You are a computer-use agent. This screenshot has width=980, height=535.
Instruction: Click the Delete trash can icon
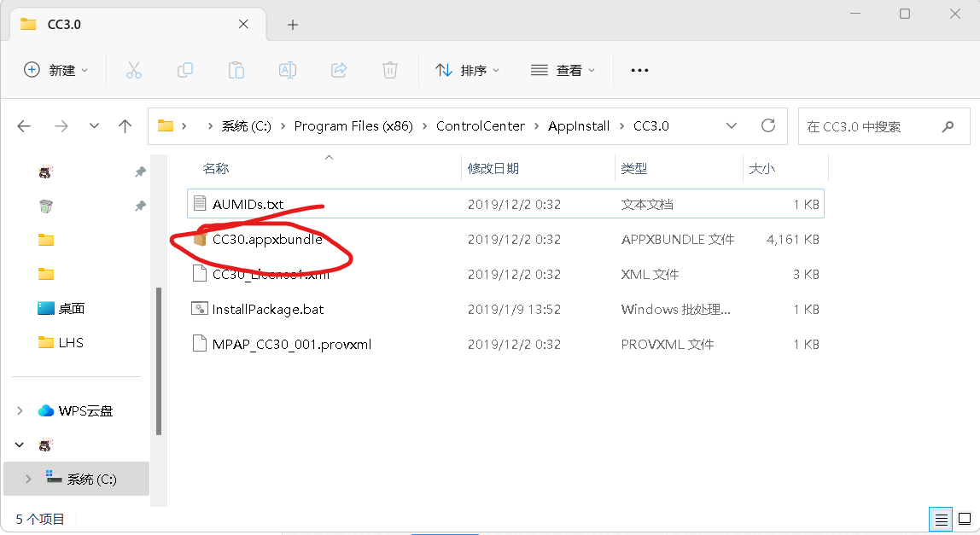pyautogui.click(x=390, y=70)
